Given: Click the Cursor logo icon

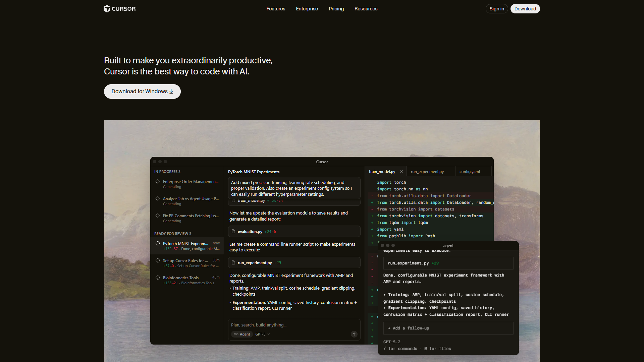Looking at the screenshot, I should (x=107, y=9).
